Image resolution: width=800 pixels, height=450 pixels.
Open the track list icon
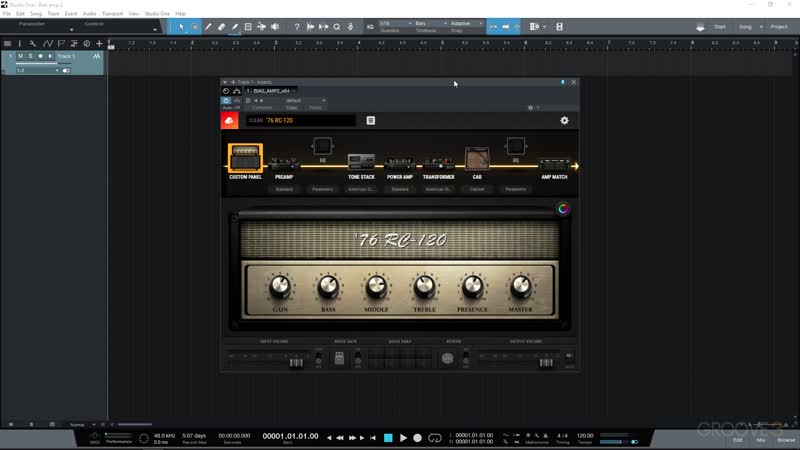(7, 44)
